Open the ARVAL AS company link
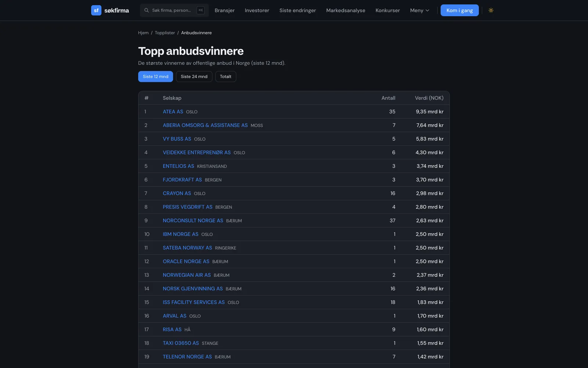Viewport: 588px width, 368px height. [x=175, y=316]
